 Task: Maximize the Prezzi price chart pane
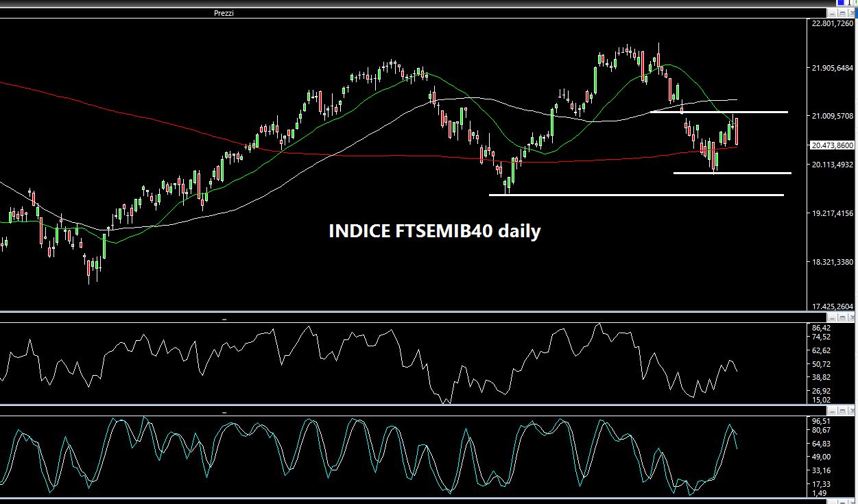[842, 13]
